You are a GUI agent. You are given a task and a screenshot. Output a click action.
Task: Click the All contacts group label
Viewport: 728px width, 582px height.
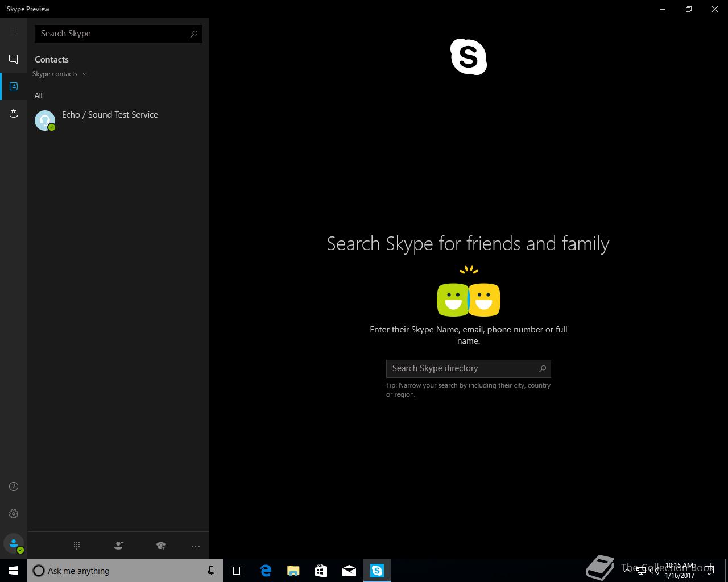pyautogui.click(x=39, y=95)
